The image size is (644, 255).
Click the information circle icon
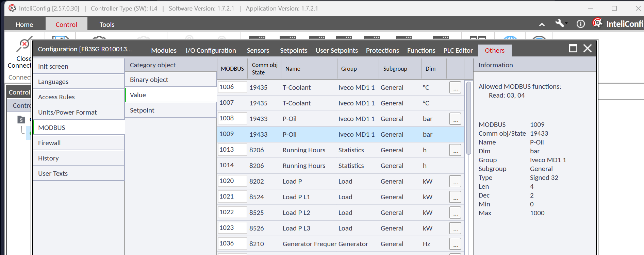[x=580, y=24]
